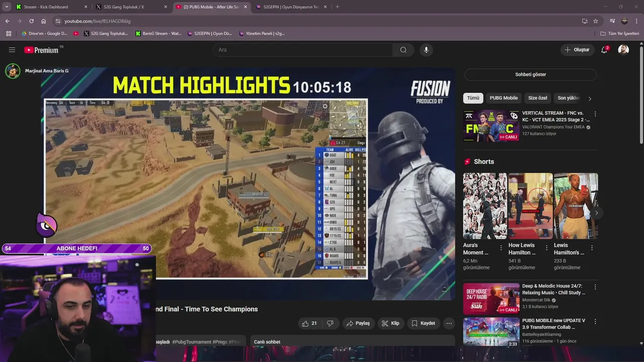Open the media control toolbar icon
The width and height of the screenshot is (644, 362).
[x=612, y=21]
